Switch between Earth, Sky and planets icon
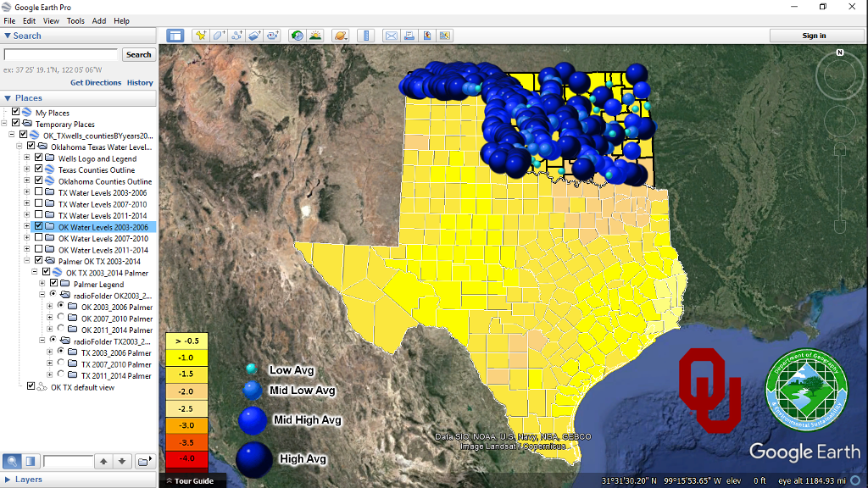Screen dimensions: 868x488 click(x=341, y=36)
